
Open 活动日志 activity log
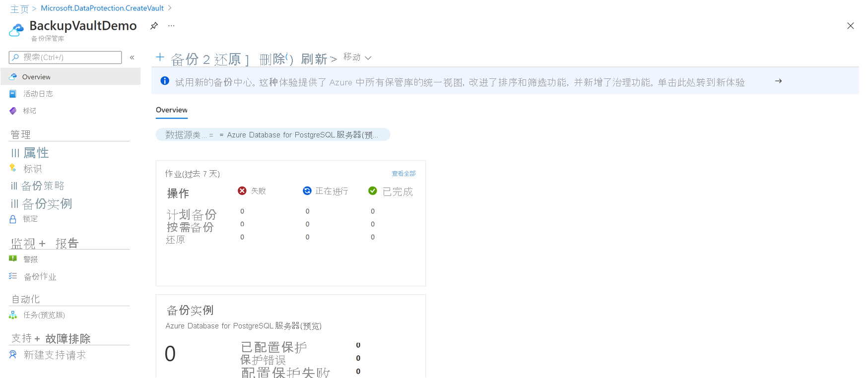coord(38,94)
